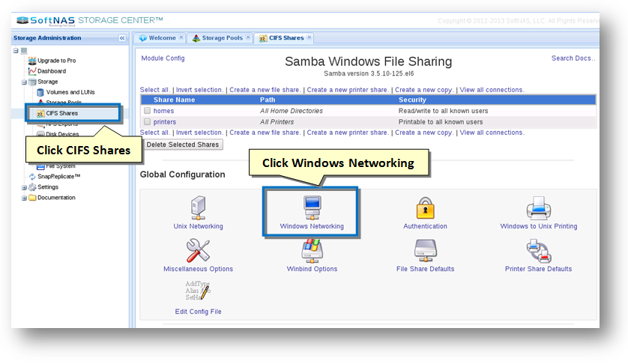628x364 pixels.
Task: Check the printers share checkbox
Action: point(147,121)
